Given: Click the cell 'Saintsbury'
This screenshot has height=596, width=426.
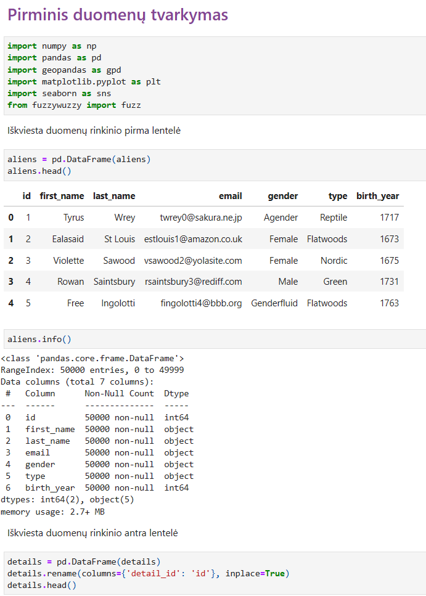Looking at the screenshot, I should (x=114, y=282).
